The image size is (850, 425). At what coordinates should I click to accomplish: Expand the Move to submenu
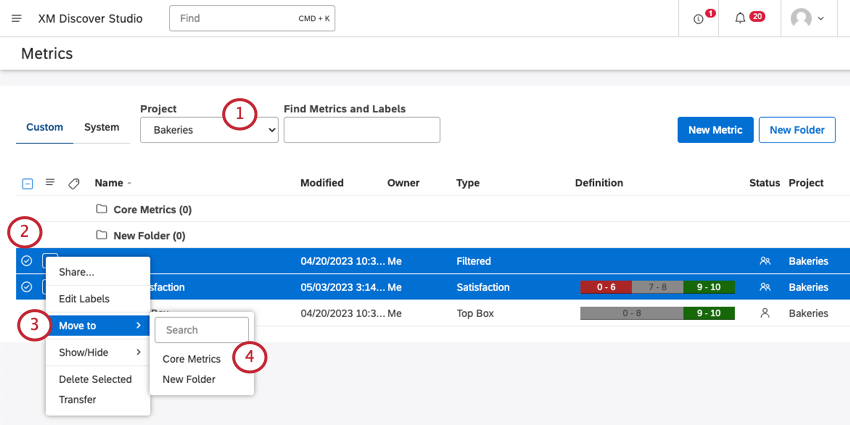(97, 326)
